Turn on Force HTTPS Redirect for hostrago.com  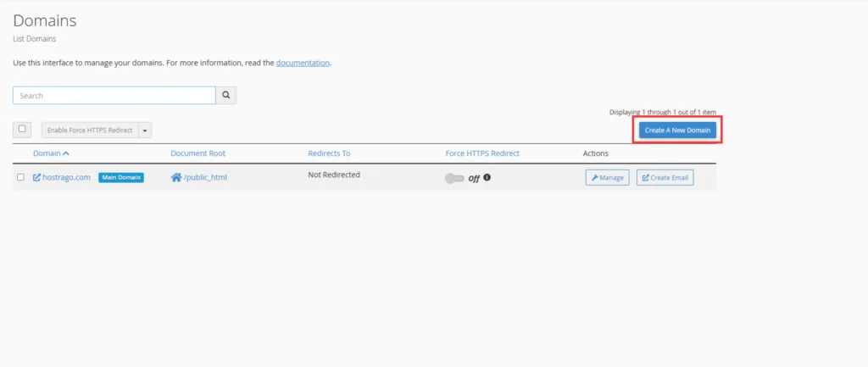click(454, 178)
